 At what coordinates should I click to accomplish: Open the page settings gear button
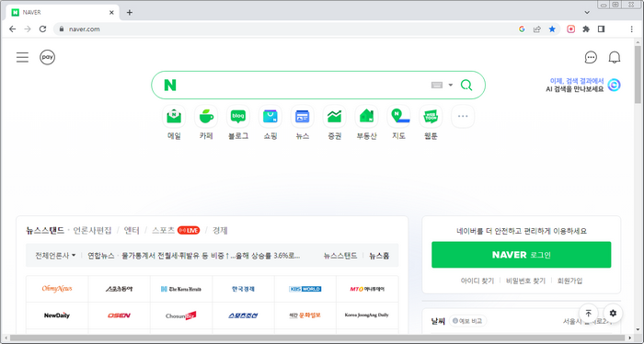[x=613, y=314]
